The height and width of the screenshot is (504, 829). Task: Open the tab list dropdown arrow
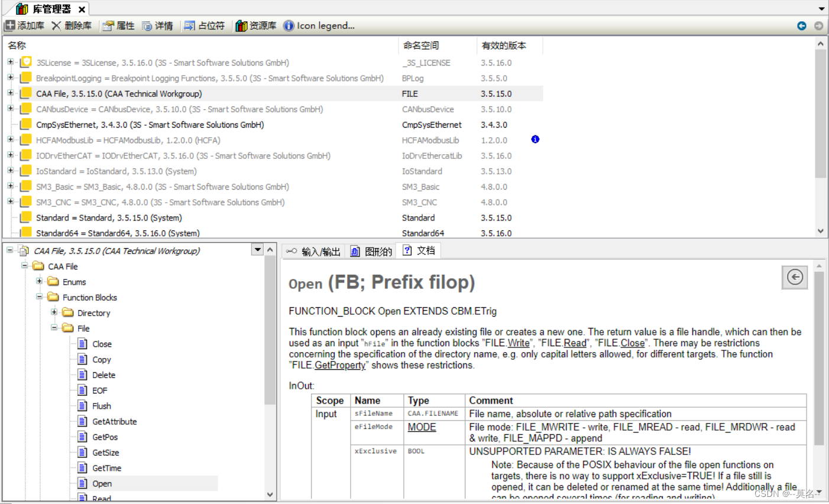click(821, 9)
